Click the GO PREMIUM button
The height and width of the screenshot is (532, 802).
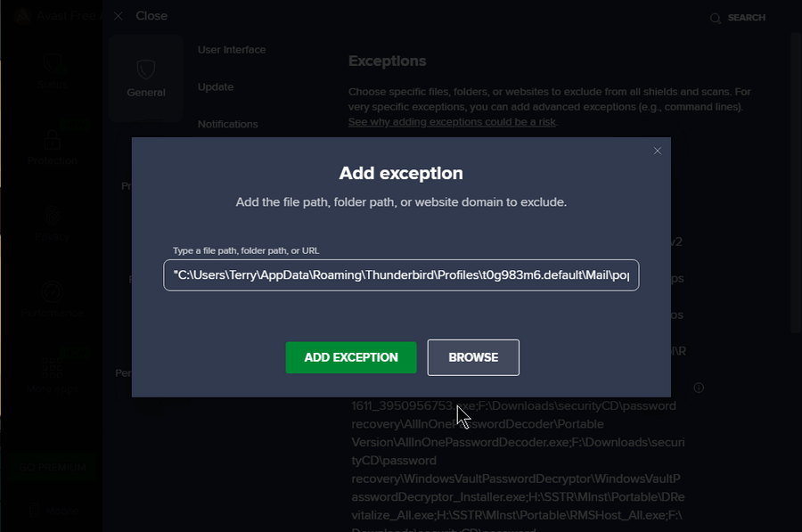click(x=53, y=467)
